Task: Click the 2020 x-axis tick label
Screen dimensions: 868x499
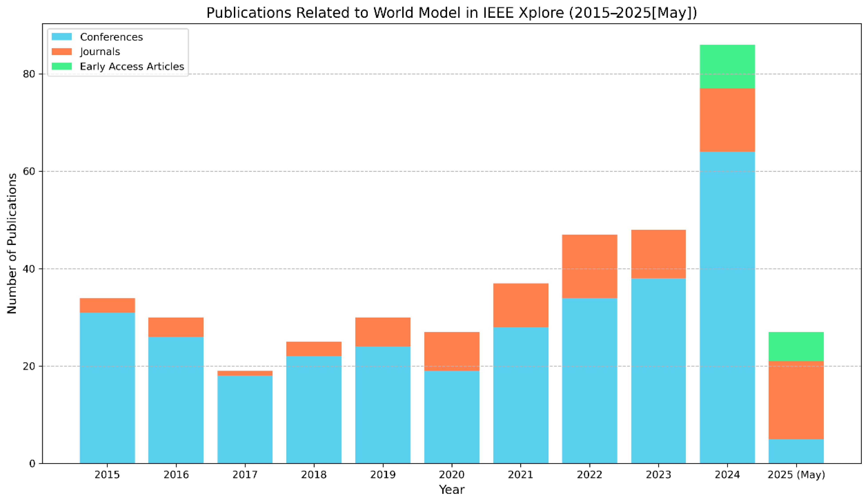Action: (x=452, y=475)
